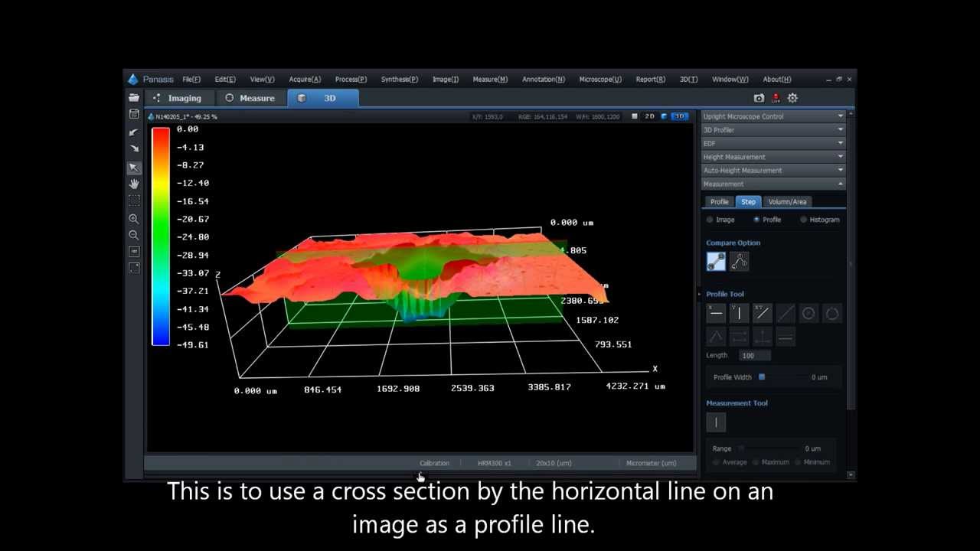Click the camera capture icon
Viewport: 980px width, 551px height.
tap(759, 98)
